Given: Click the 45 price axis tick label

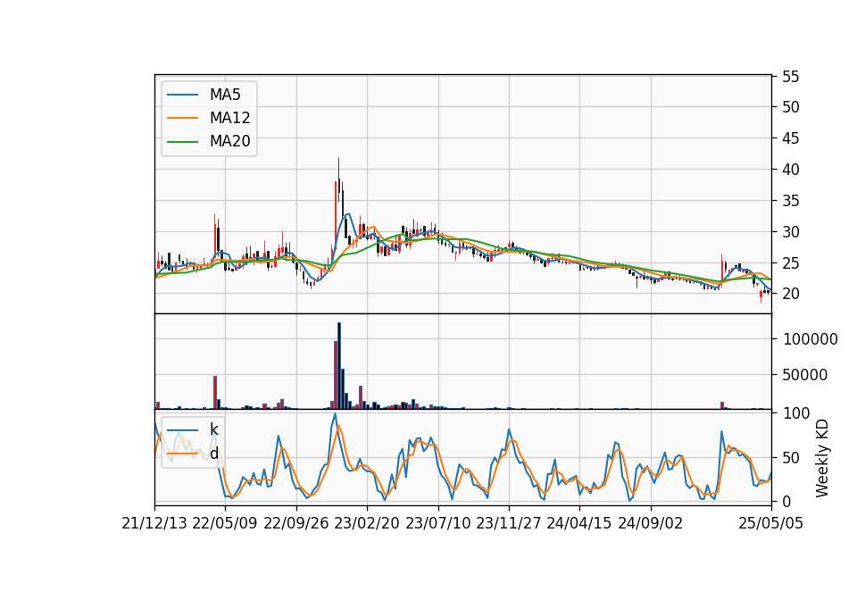Looking at the screenshot, I should (x=791, y=138).
